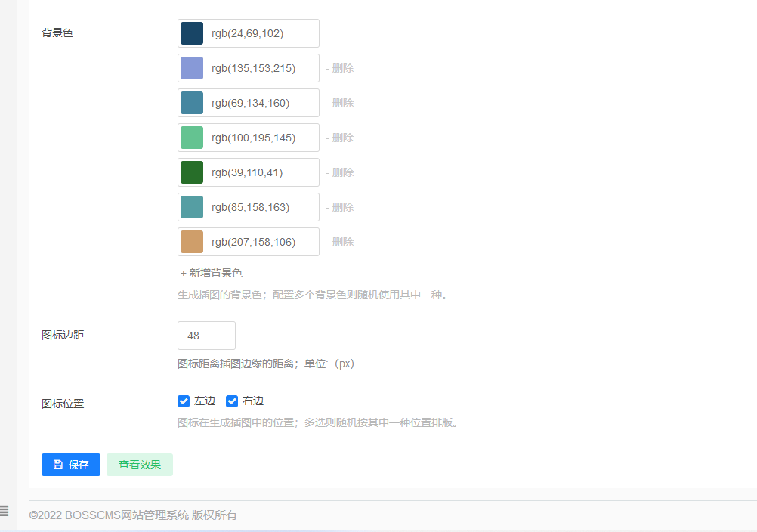The width and height of the screenshot is (757, 532).
Task: Click the rgb(24,69,102) text input
Action: click(x=261, y=33)
